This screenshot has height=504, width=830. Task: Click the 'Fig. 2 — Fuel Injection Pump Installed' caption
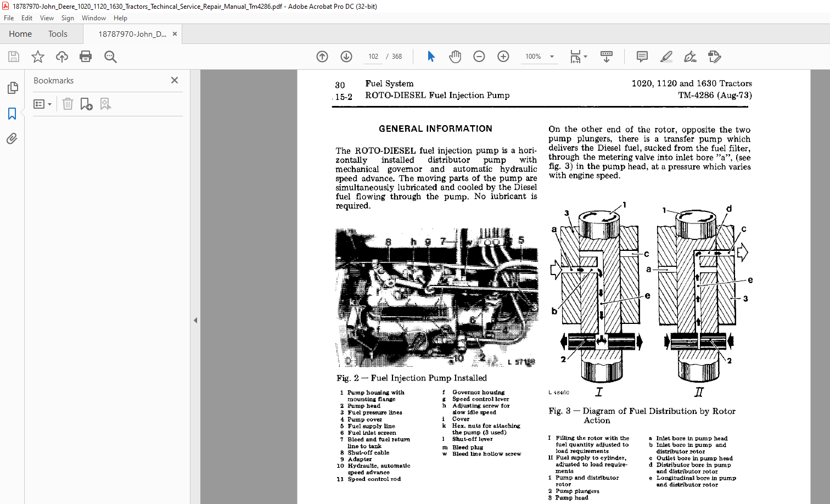(412, 378)
